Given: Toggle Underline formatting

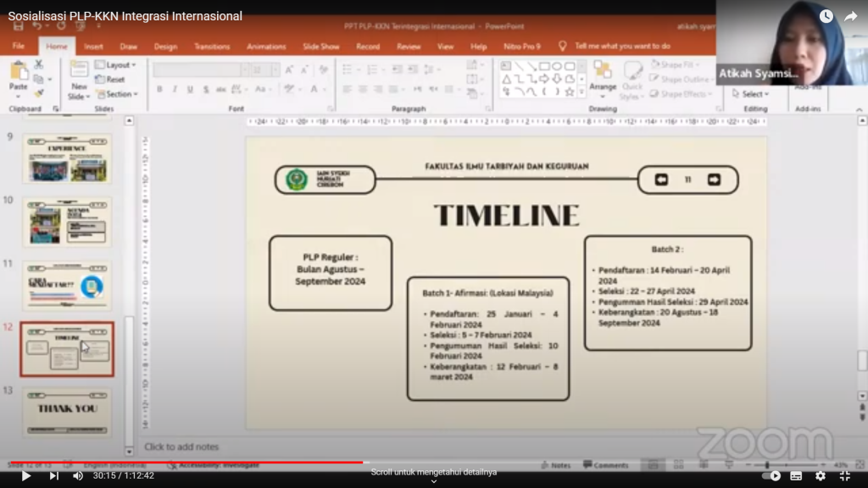Looking at the screenshot, I should pos(190,89).
